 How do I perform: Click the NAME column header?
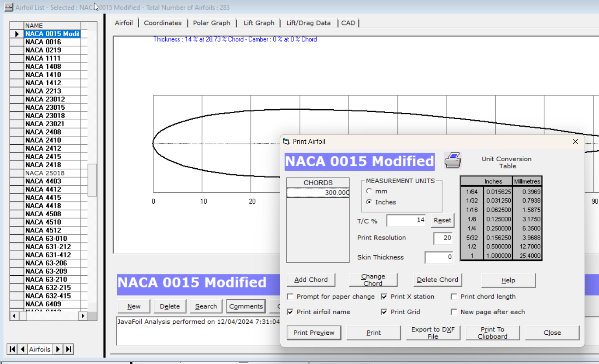click(52, 26)
